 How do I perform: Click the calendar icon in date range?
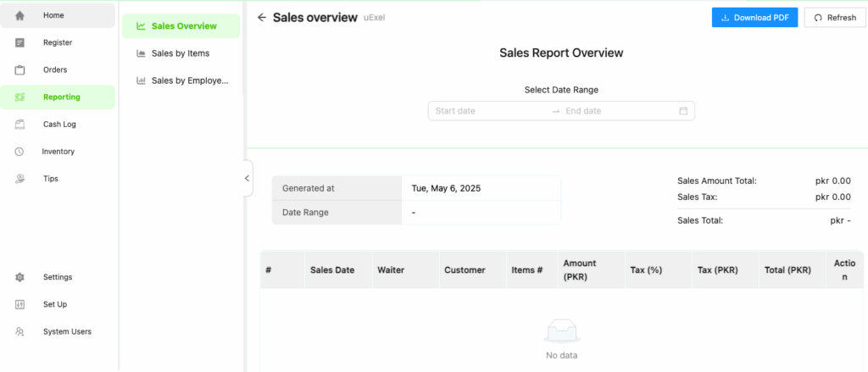[x=683, y=111]
